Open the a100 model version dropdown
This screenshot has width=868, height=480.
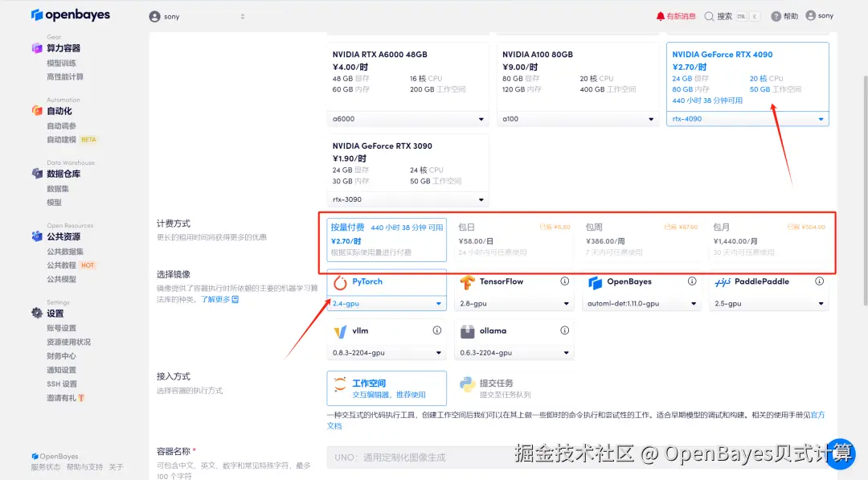[x=578, y=118]
